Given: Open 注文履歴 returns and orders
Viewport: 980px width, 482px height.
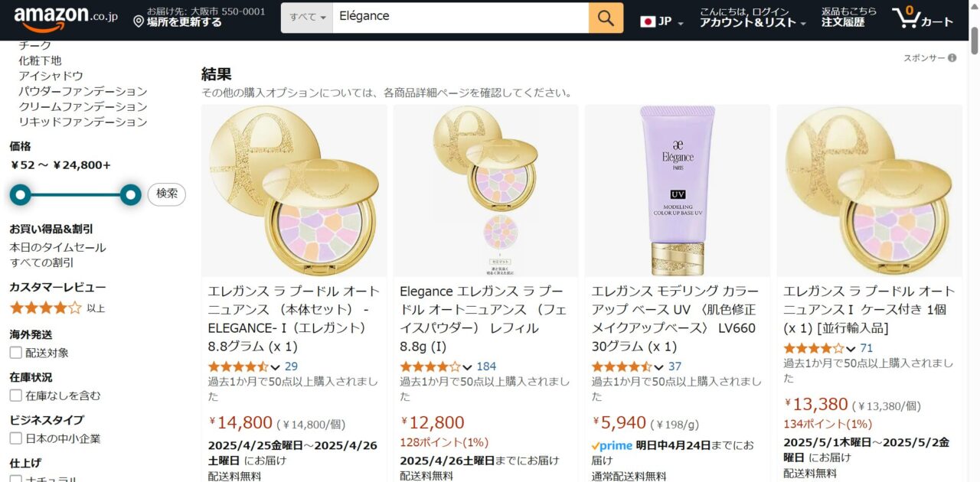Looking at the screenshot, I should (x=843, y=23).
